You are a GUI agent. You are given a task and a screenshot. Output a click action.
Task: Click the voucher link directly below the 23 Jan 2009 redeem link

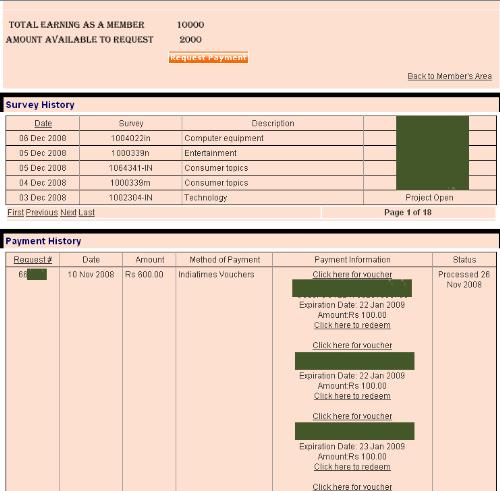click(352, 487)
